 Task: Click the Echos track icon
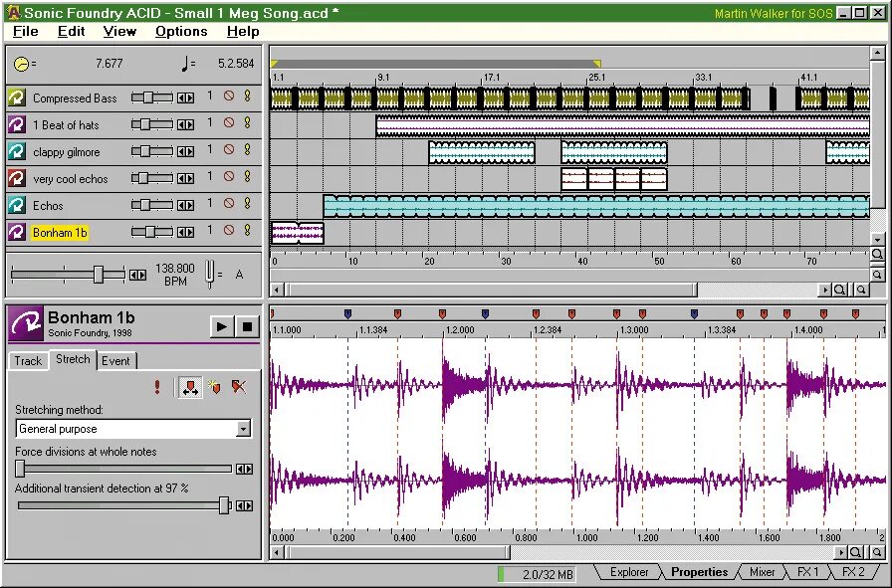tap(17, 205)
